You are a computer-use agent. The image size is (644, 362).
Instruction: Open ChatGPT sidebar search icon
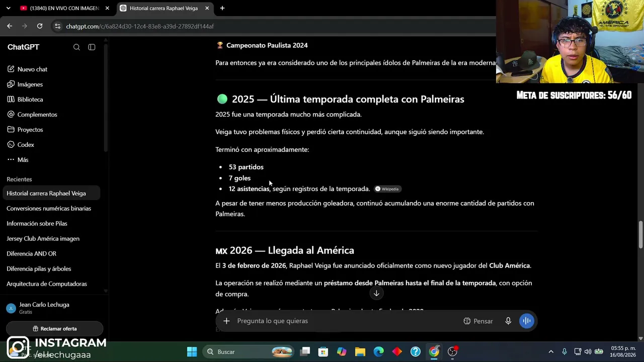(76, 47)
